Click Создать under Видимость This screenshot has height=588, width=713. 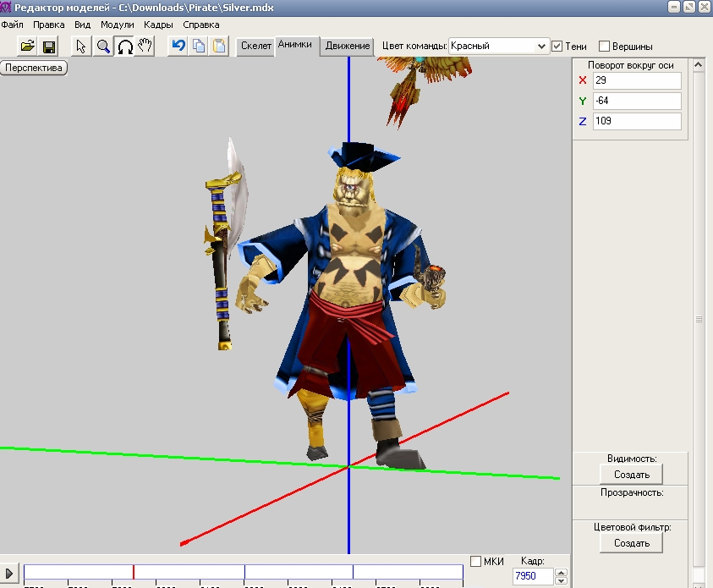click(632, 475)
